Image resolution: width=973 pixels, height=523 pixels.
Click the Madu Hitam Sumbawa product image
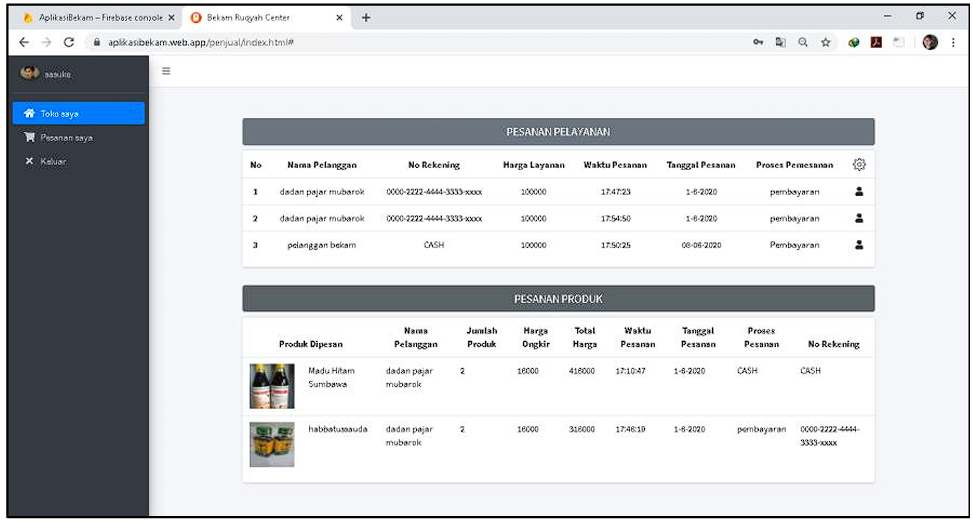click(271, 386)
